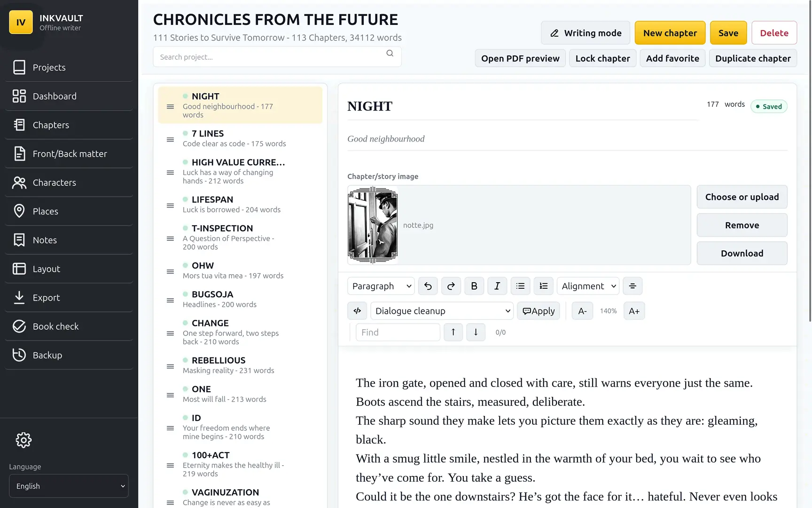Jump to previous find match
The image size is (812, 508).
point(453,332)
